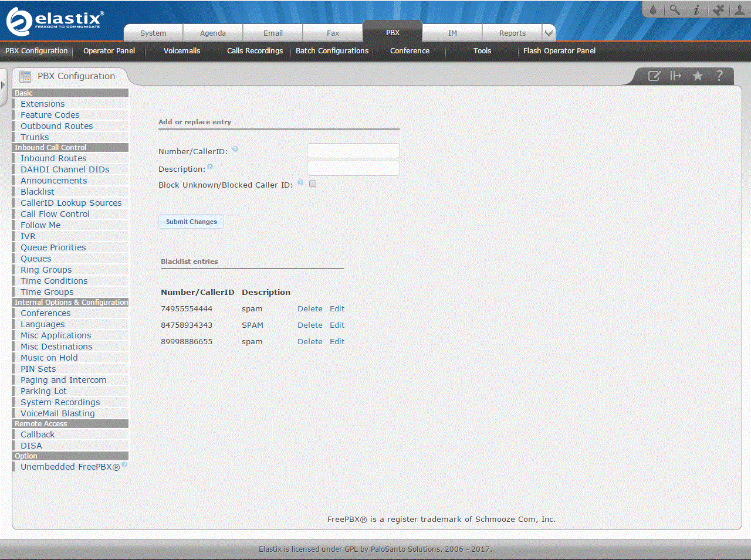Viewport: 751px width, 560px height.
Task: Enable Block Unknown/Blocked Caller ID checkbox
Action: click(313, 184)
